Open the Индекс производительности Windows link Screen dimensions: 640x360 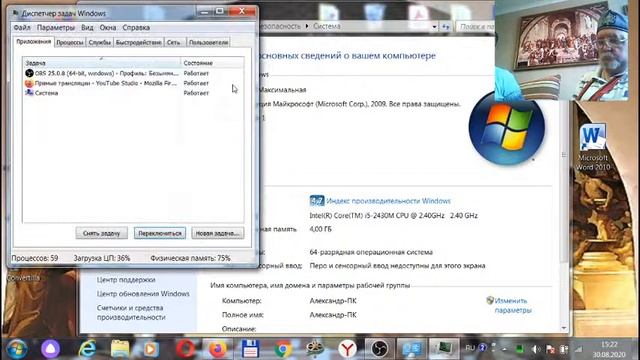[388, 201]
